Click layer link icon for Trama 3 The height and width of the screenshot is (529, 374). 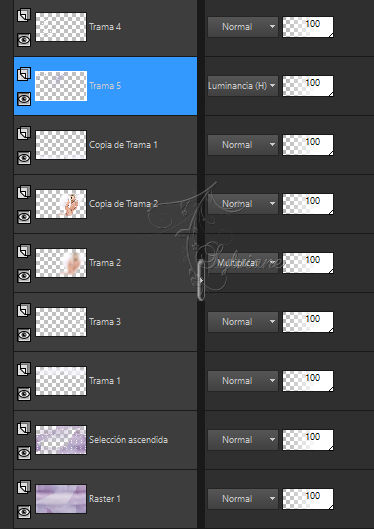coord(24,310)
